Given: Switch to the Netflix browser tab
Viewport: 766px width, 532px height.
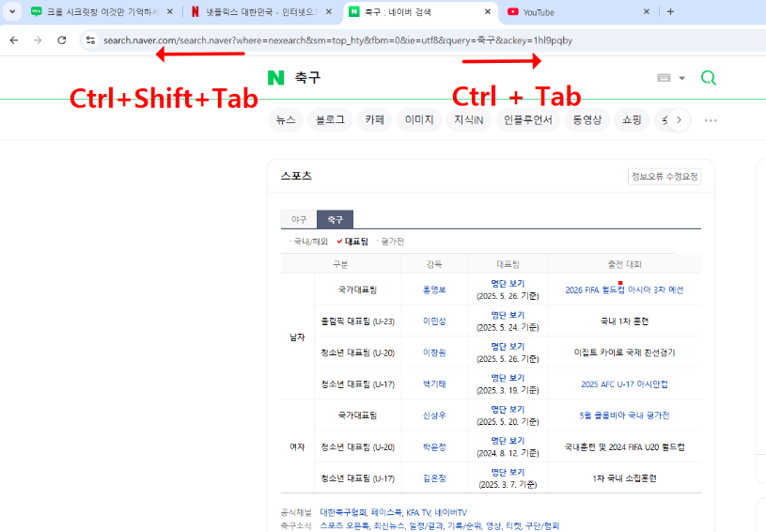Looking at the screenshot, I should tap(254, 12).
